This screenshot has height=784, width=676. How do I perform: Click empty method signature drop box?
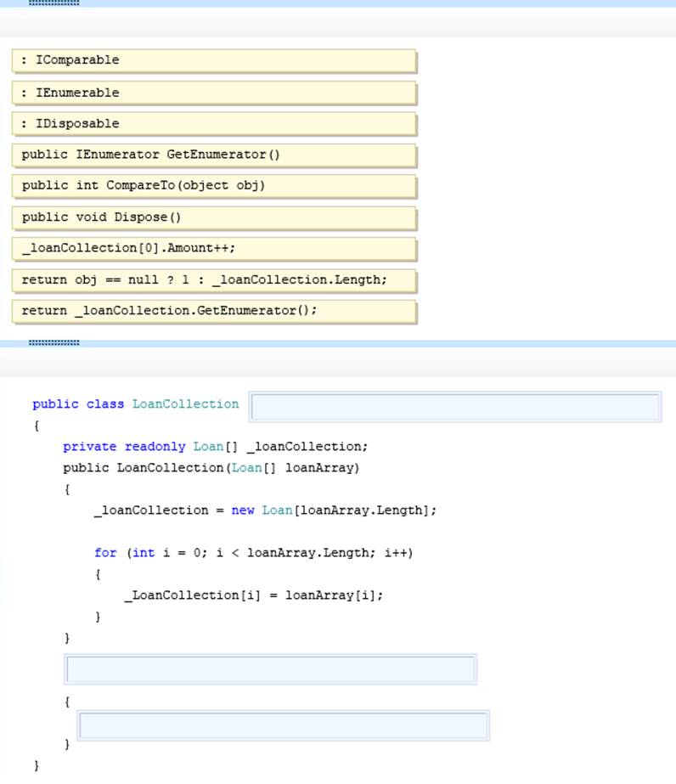(271, 669)
